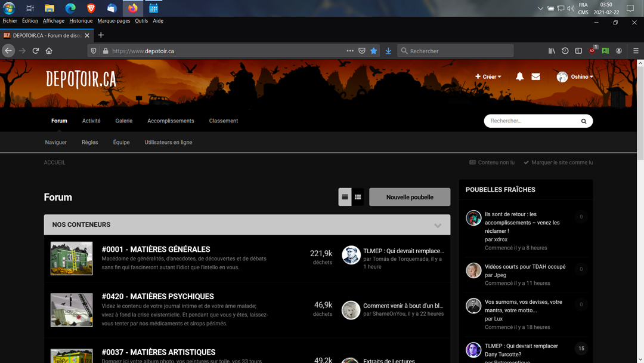644x363 pixels.
Task: Open the Firefox hamburger menu
Action: [636, 51]
